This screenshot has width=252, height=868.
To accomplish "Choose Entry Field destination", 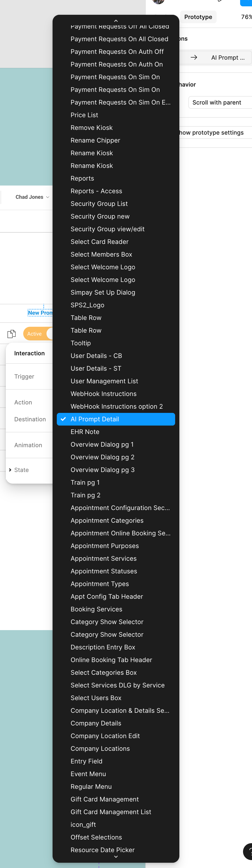I will [x=116, y=762].
